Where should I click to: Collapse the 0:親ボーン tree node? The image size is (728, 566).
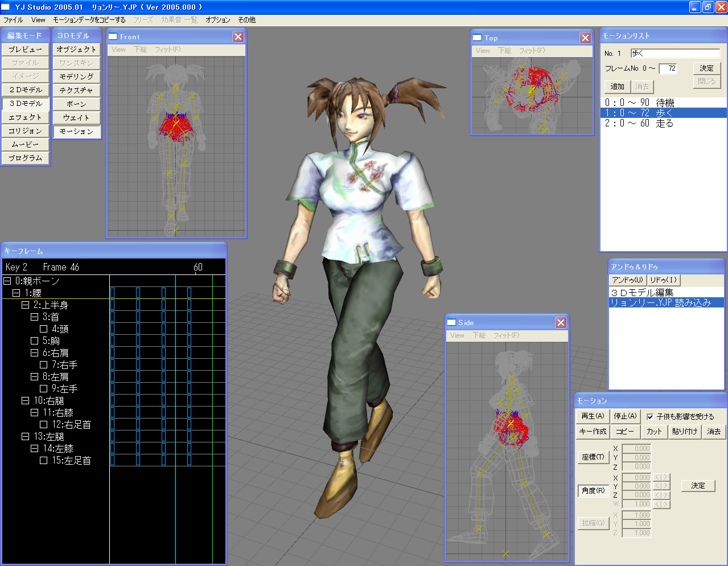7,281
